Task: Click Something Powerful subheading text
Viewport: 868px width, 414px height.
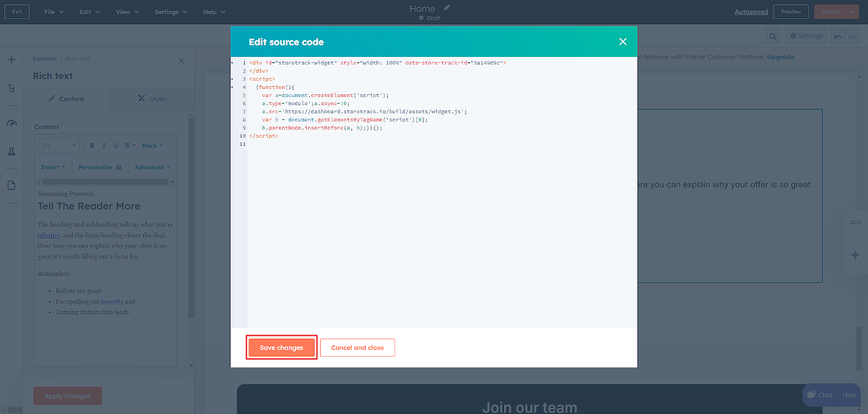Action: [x=66, y=193]
